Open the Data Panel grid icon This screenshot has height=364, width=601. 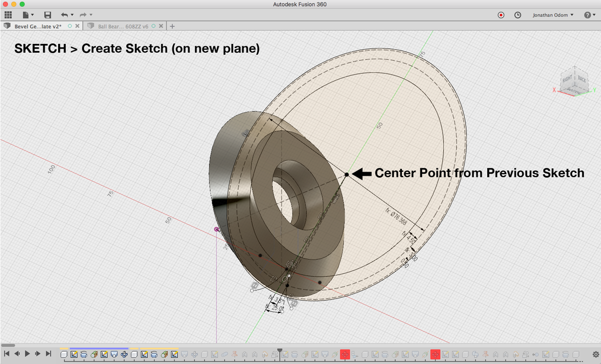[8, 15]
